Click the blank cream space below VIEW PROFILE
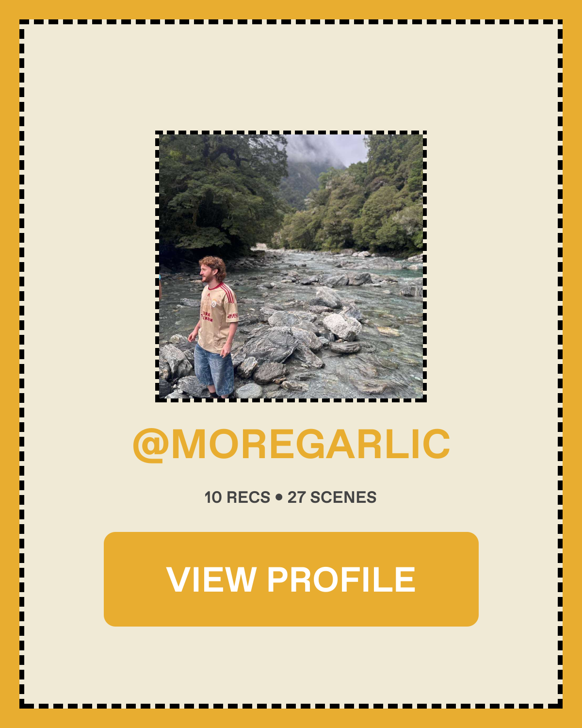 (x=291, y=665)
